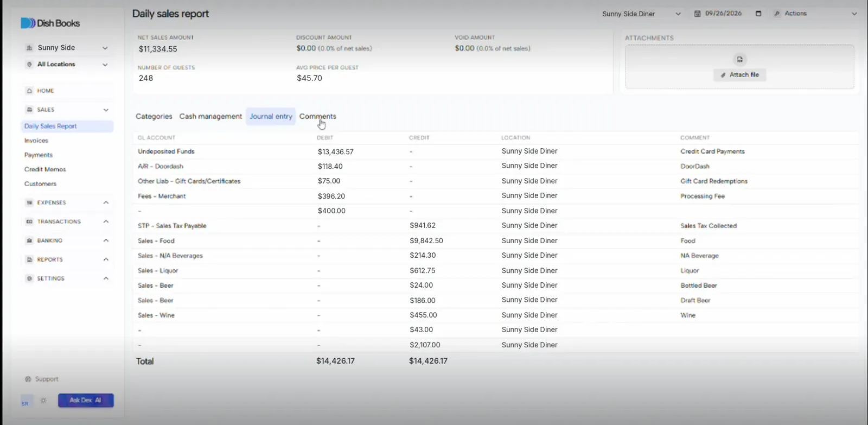
Task: Click the location pin icon by All Locations
Action: 29,64
